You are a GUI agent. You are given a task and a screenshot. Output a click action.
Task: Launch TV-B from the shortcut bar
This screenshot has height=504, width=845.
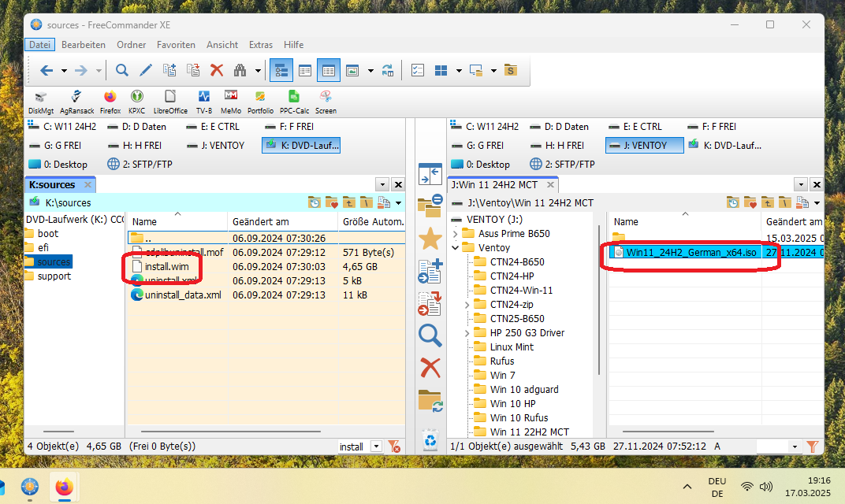pos(203,102)
